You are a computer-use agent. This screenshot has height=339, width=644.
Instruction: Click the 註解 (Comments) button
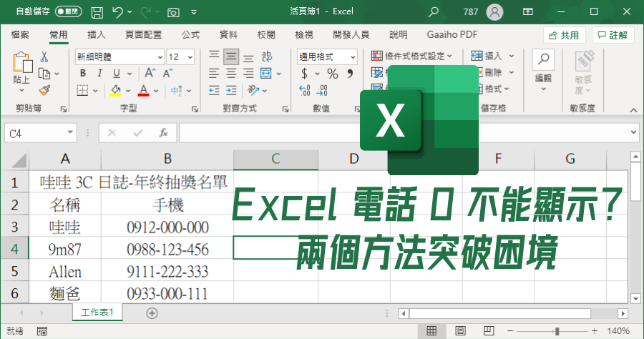coord(613,35)
